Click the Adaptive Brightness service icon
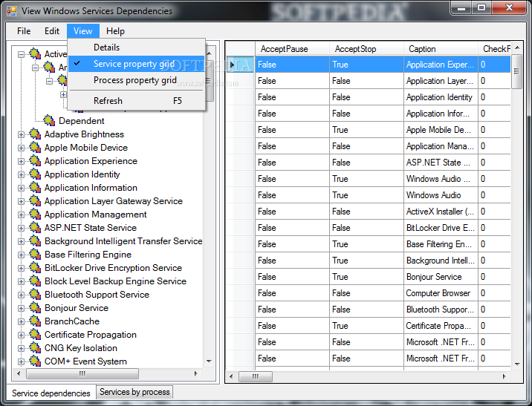532x406 pixels. [35, 134]
